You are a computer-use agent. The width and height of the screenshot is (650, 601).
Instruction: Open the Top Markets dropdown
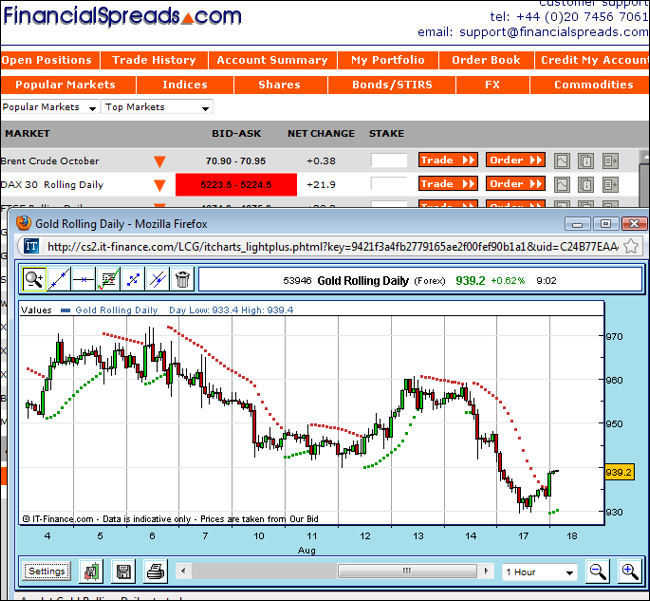pos(157,107)
